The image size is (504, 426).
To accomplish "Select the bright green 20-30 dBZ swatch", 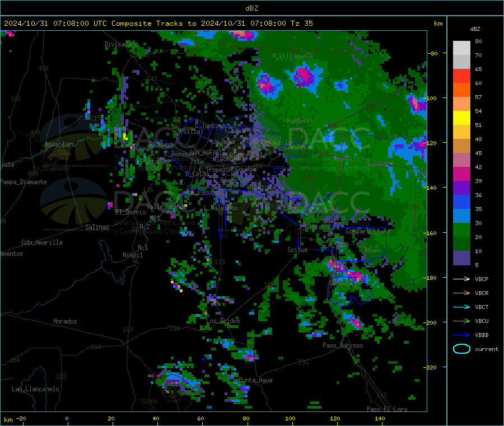I will pyautogui.click(x=461, y=230).
